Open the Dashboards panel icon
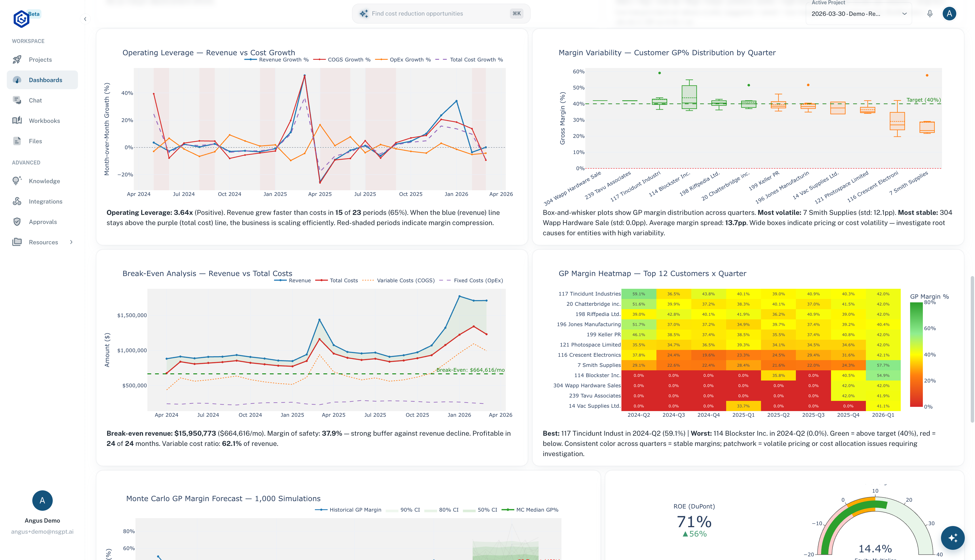 17,80
